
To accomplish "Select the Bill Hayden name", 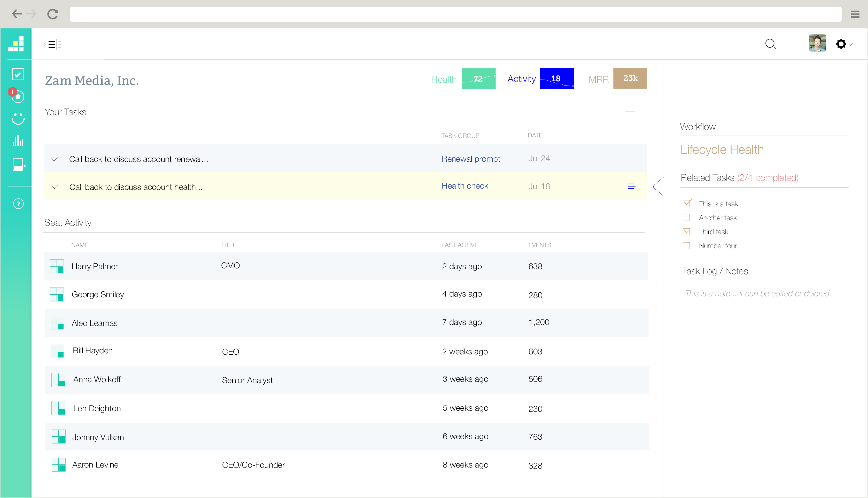I will point(92,351).
